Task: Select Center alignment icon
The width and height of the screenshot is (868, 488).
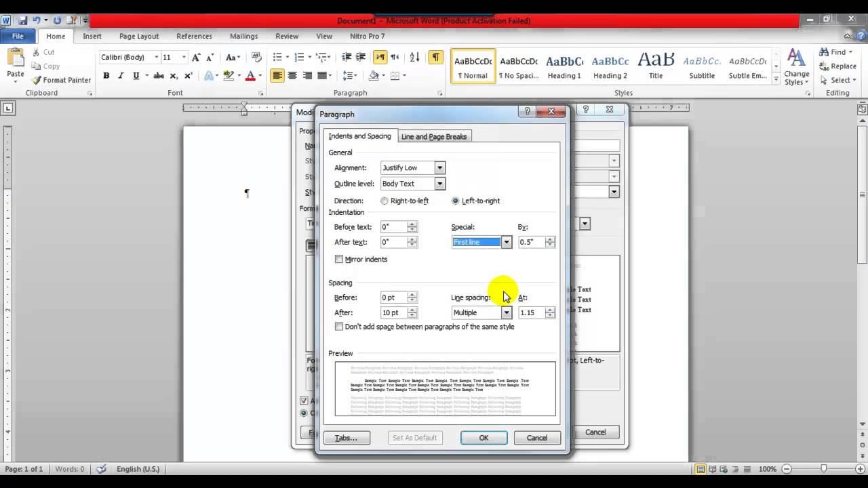Action: (x=292, y=76)
